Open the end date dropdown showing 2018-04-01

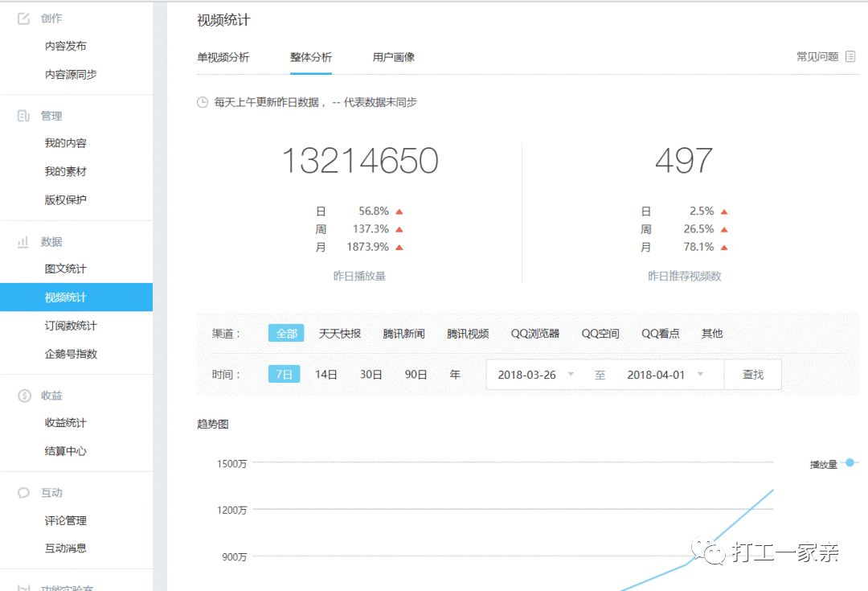coord(700,374)
